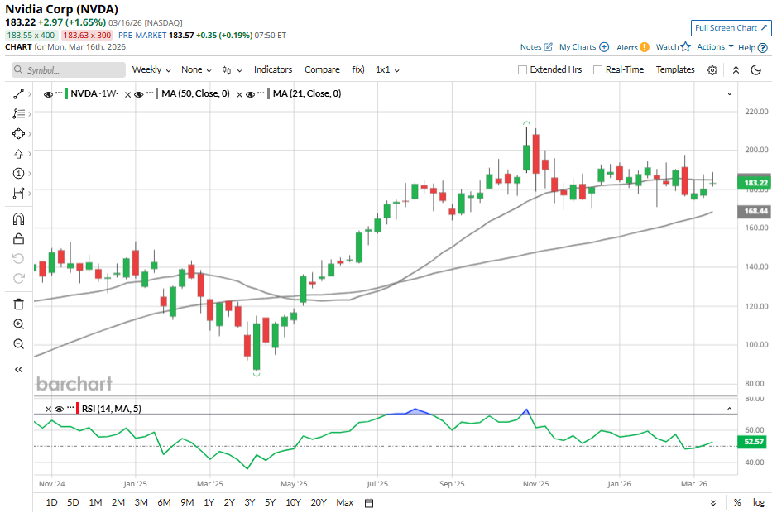The image size is (777, 532).
Task: Select the 6M time range
Action: point(163,503)
